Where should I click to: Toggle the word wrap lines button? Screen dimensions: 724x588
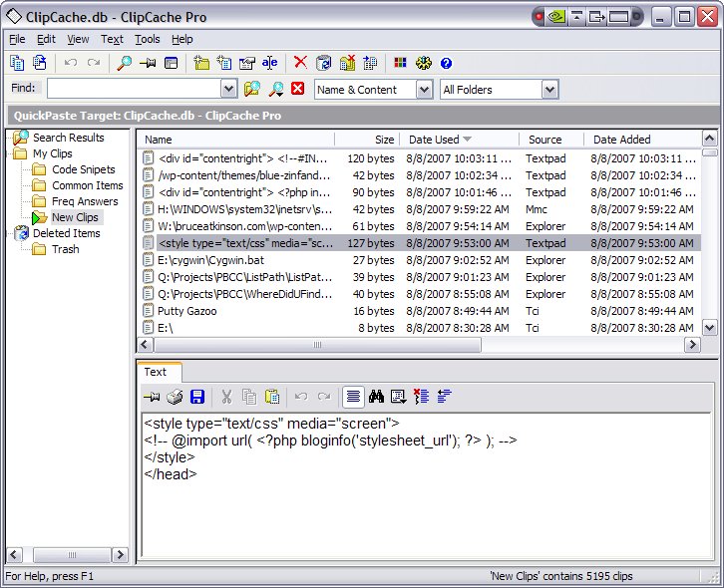353,397
